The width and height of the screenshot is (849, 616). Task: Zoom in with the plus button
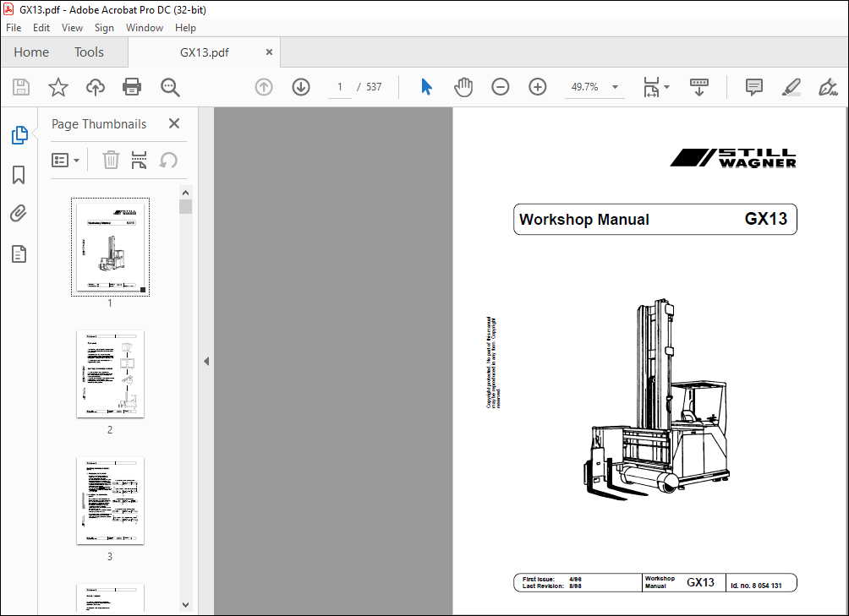tap(538, 87)
